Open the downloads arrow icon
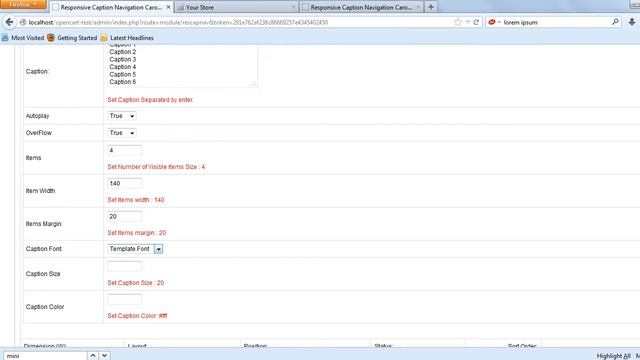 tap(632, 22)
